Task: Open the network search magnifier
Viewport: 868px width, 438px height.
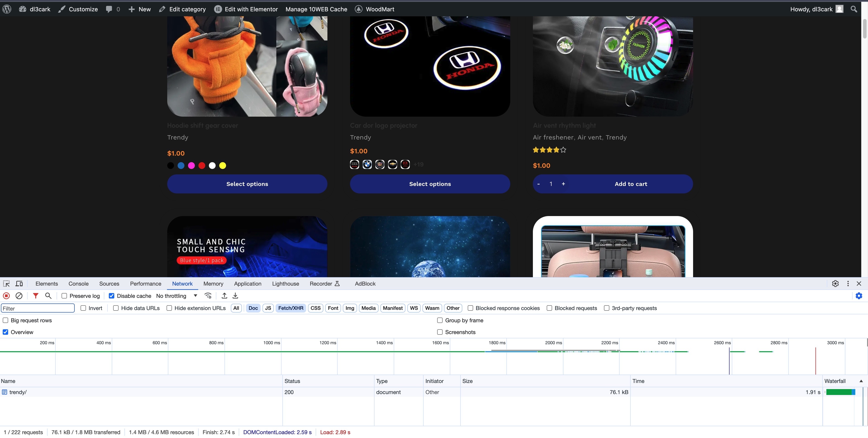Action: point(48,296)
